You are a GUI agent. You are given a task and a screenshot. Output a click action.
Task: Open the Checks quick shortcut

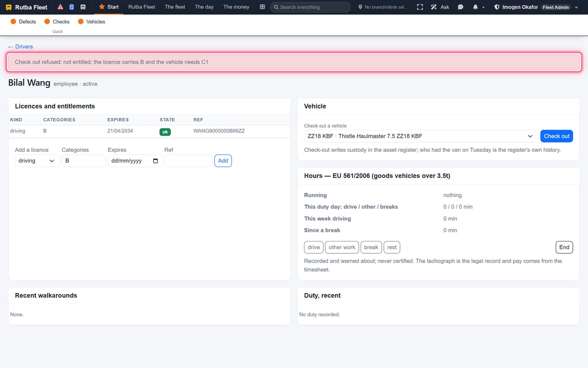(x=57, y=22)
